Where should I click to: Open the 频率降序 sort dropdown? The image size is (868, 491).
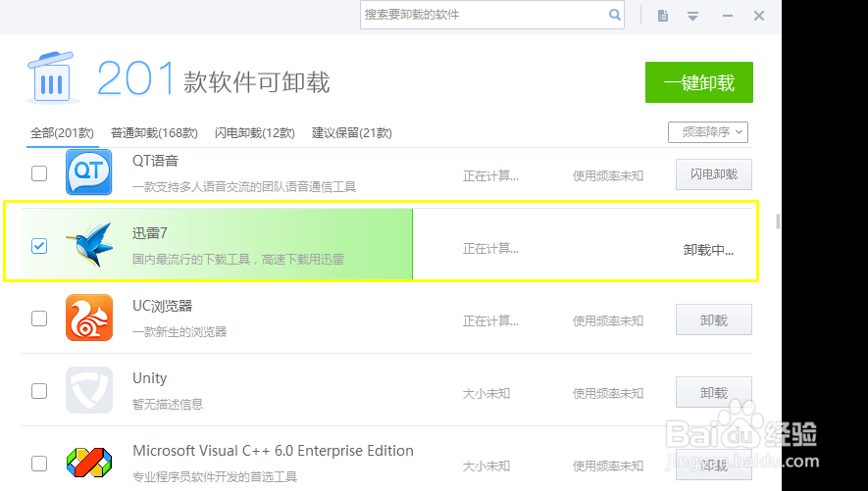tap(708, 132)
